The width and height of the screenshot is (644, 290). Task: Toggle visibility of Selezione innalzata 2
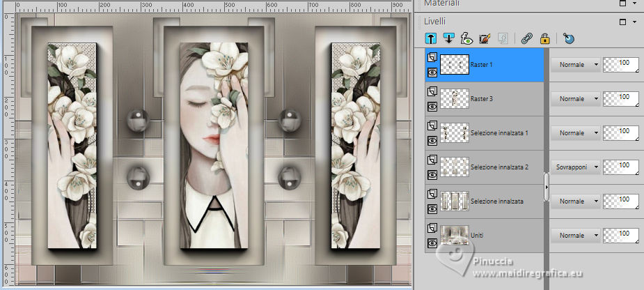pyautogui.click(x=432, y=175)
